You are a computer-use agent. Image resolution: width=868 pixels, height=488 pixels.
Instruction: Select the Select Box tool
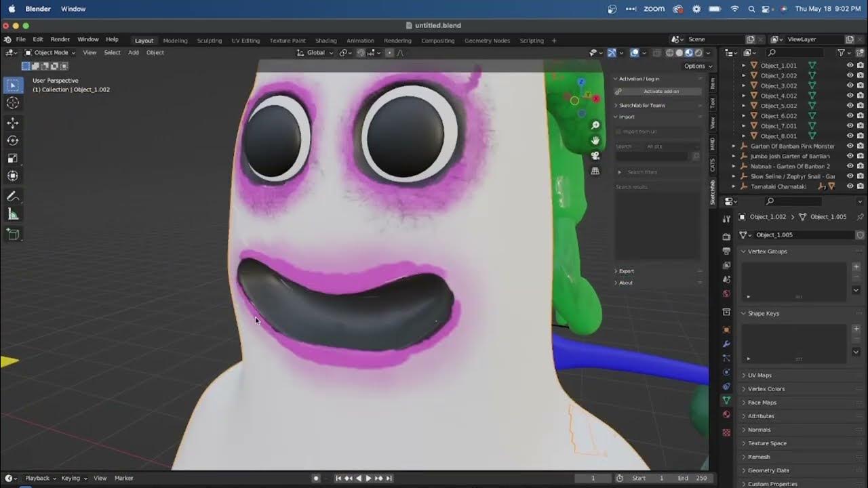pyautogui.click(x=13, y=85)
